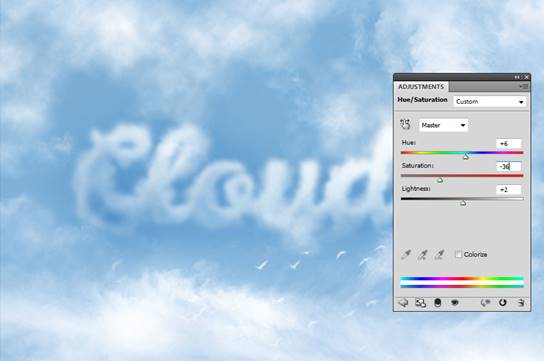This screenshot has width=544, height=361.
Task: Open the Adjustments panel flyout menu
Action: [x=524, y=86]
